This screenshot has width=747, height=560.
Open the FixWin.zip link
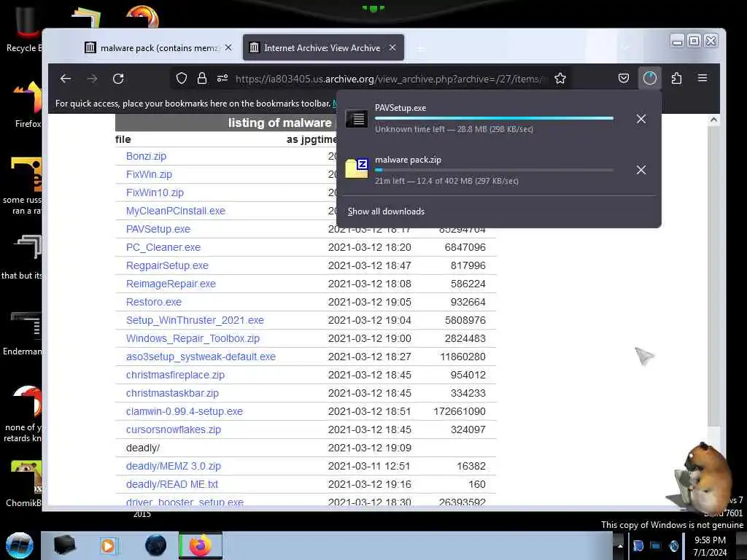(149, 174)
